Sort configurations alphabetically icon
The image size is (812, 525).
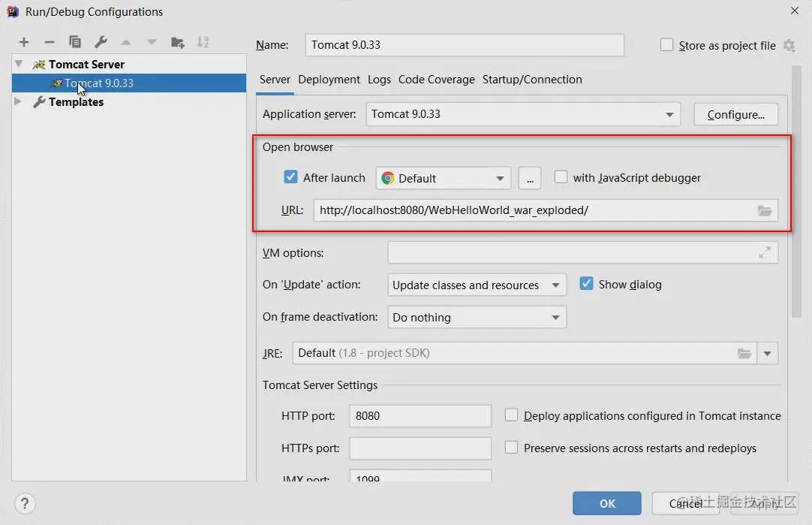click(203, 42)
